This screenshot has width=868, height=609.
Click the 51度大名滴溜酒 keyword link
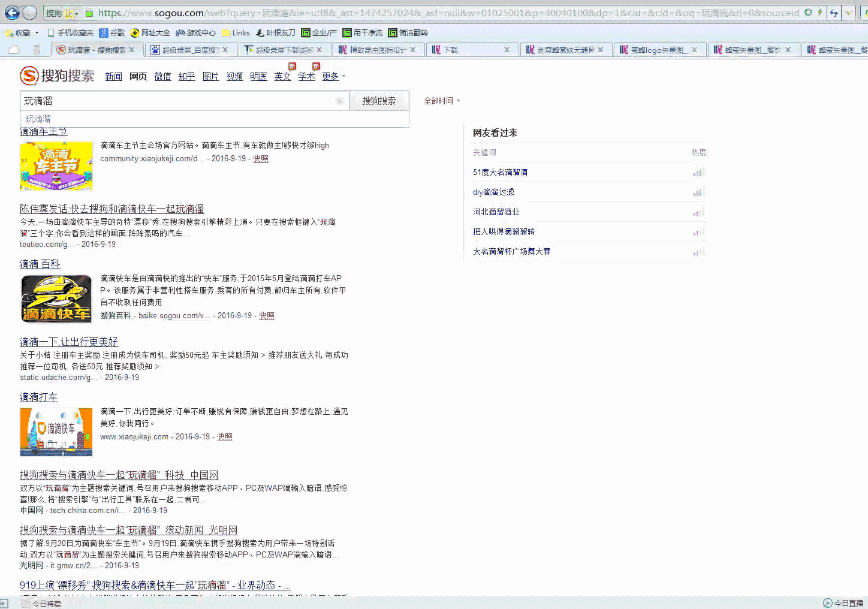(x=500, y=172)
